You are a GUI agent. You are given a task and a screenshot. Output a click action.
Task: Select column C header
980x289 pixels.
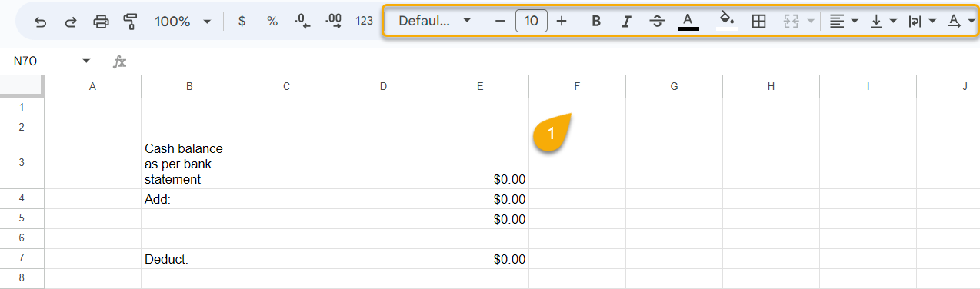pyautogui.click(x=287, y=87)
